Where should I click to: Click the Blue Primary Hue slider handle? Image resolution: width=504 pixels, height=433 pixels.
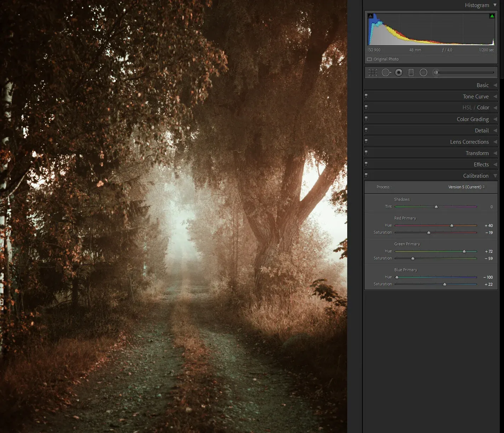397,277
